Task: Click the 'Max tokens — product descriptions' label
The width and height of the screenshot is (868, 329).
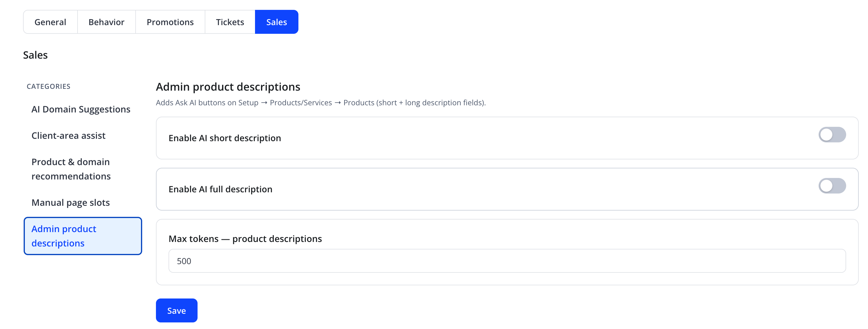Action: pyautogui.click(x=245, y=239)
